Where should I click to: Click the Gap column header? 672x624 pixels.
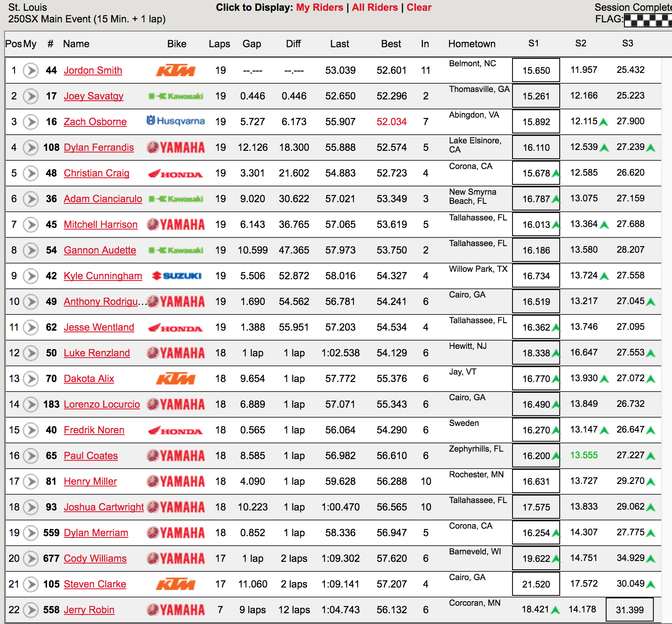point(252,44)
